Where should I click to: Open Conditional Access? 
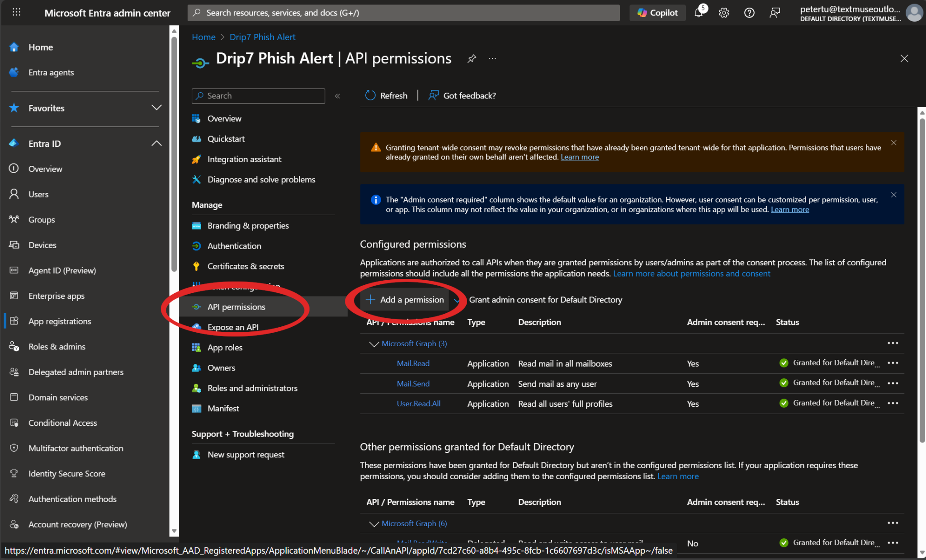(x=63, y=423)
